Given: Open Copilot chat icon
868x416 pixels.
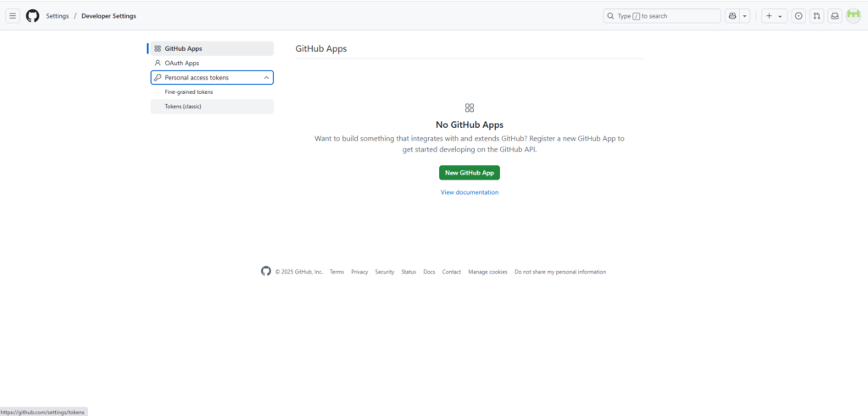Looking at the screenshot, I should point(732,16).
